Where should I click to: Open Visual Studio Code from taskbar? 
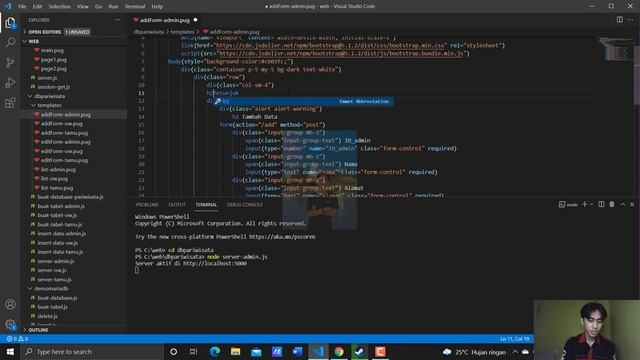(x=318, y=351)
